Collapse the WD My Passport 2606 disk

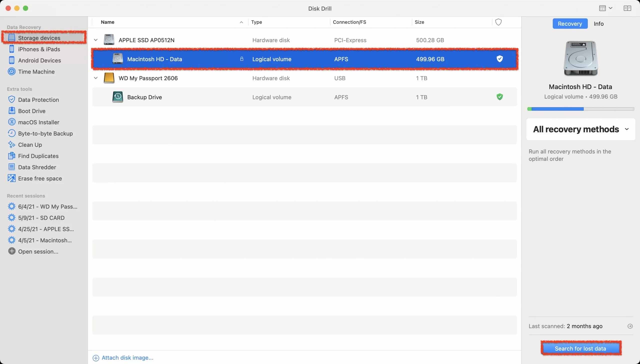95,78
